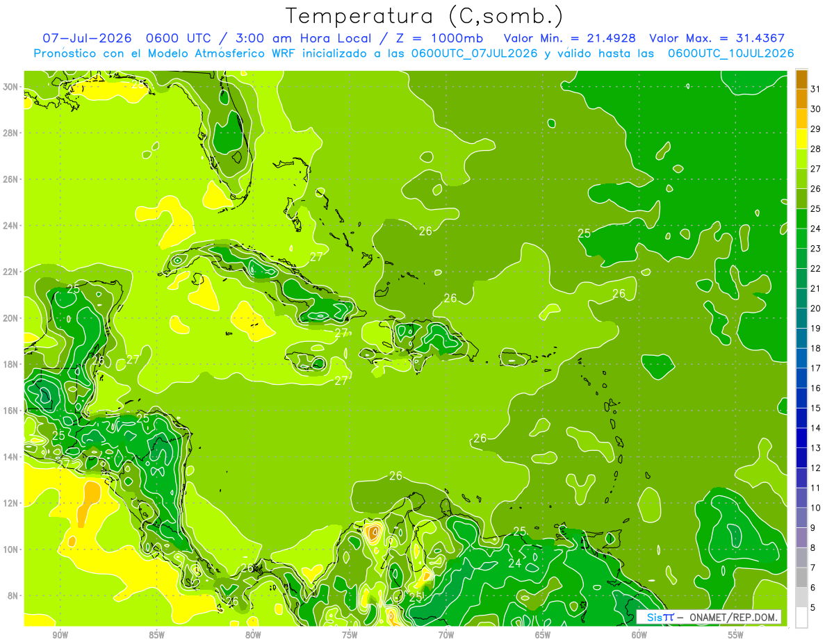This screenshot has width=834, height=644.
Task: Click the "14N" latitude label
Action: [12, 457]
